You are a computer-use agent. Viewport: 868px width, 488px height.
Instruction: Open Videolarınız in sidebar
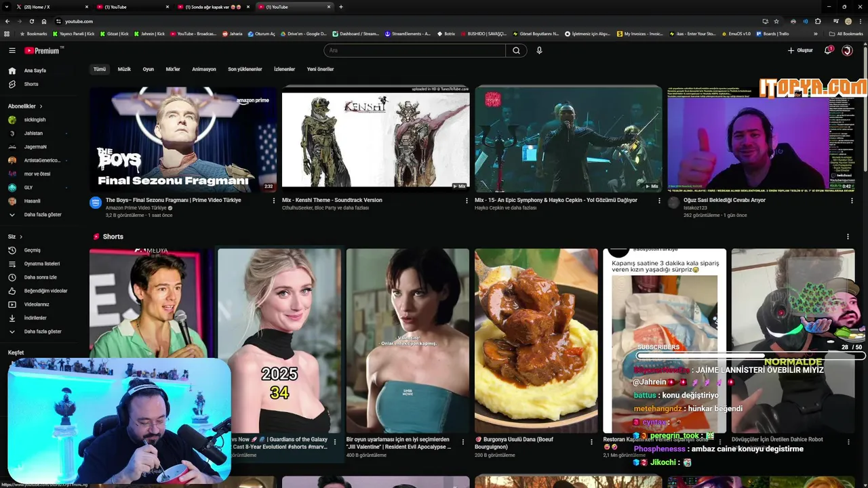37,304
